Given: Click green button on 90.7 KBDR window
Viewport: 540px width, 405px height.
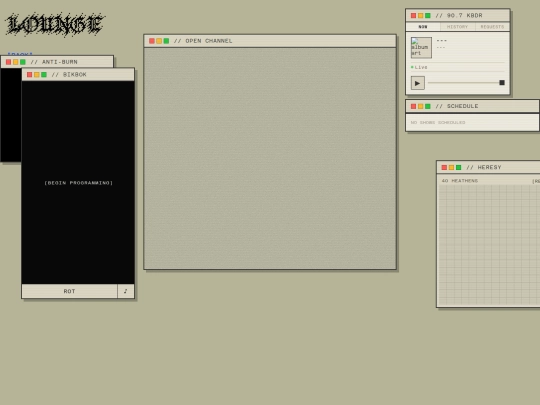Looking at the screenshot, I should (428, 15).
